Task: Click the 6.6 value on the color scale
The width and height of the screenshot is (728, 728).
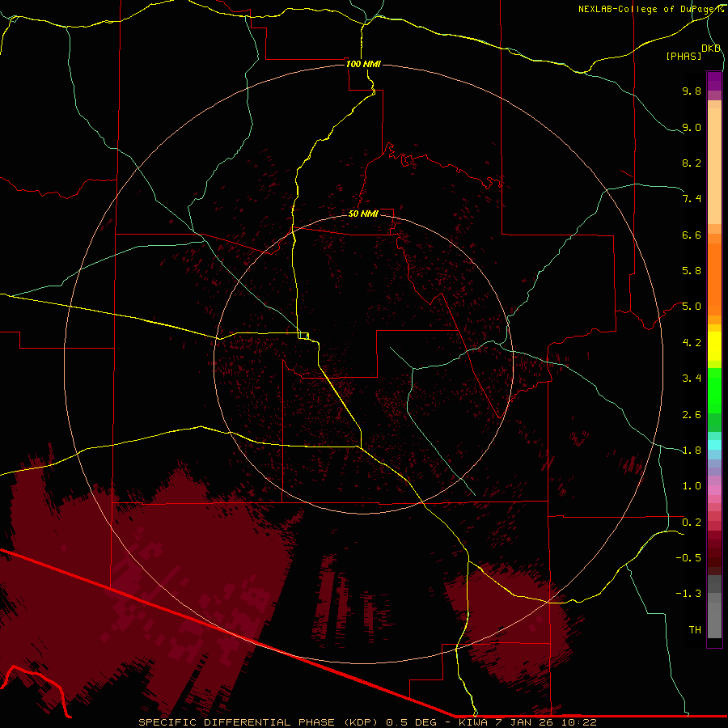Action: (692, 235)
